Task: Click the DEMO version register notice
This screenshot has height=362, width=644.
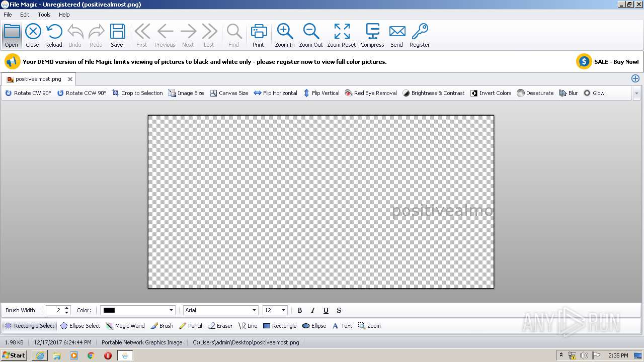Action: pos(204,62)
